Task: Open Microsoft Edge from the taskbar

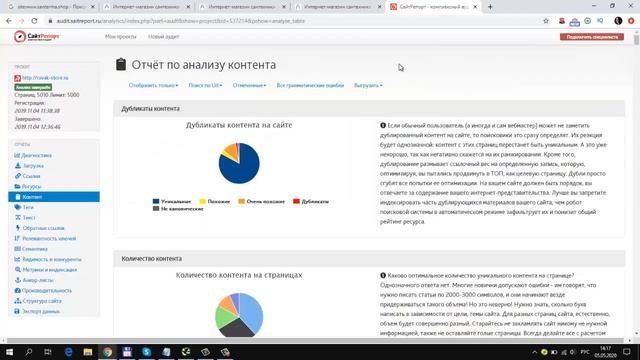Action: (x=68, y=352)
